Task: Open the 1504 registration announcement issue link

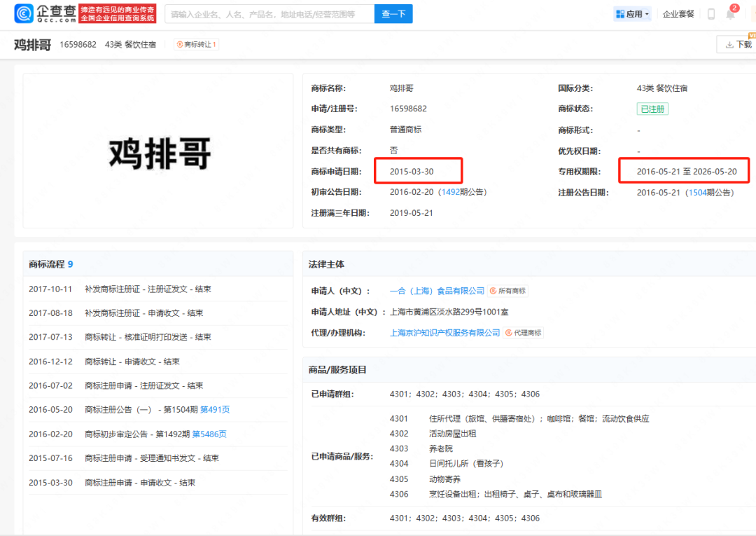Action: click(x=696, y=192)
